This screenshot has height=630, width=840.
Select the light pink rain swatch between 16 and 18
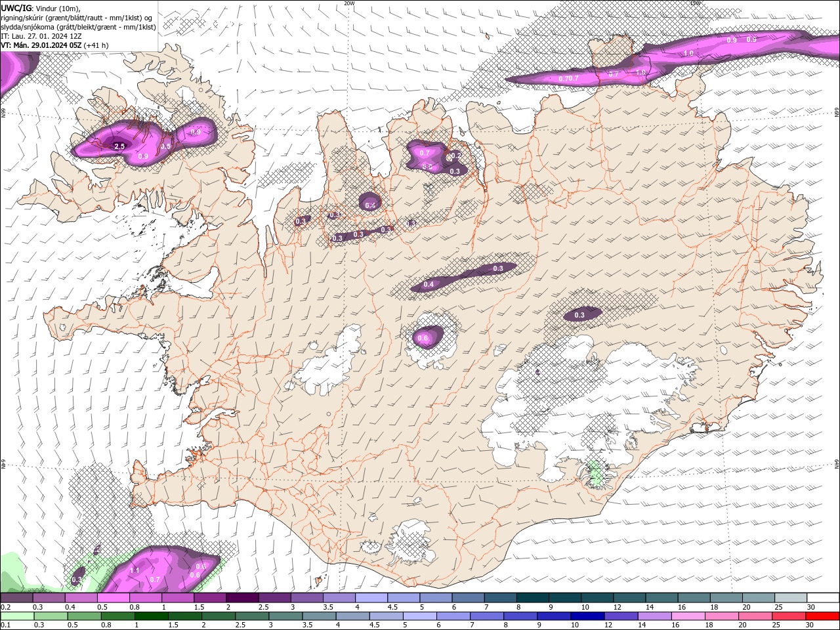click(x=688, y=616)
